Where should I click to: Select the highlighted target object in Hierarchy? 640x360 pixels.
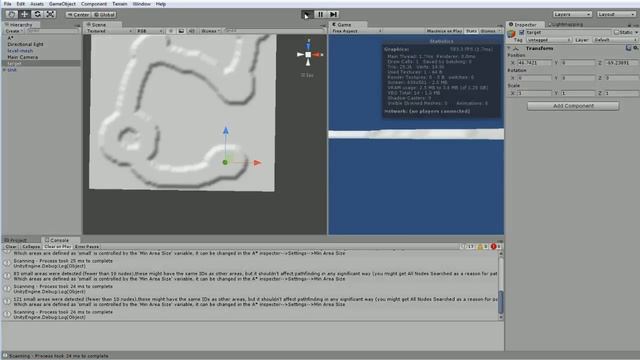[x=41, y=63]
